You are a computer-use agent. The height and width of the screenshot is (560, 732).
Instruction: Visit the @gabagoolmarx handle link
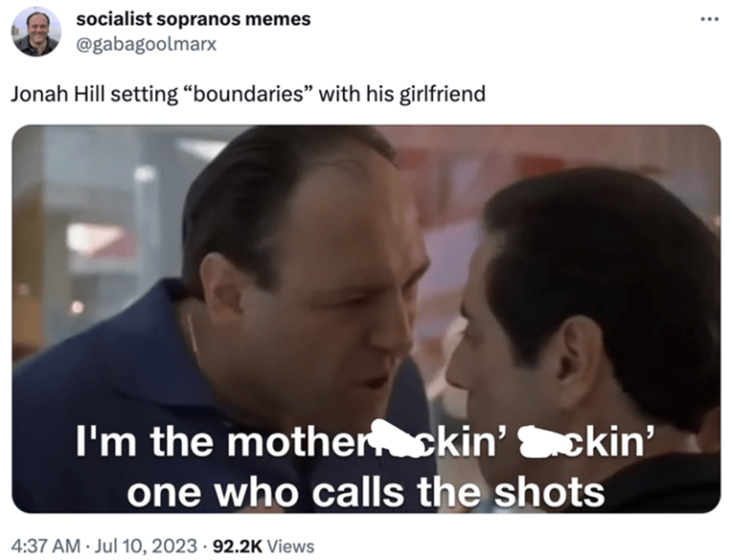point(146,45)
